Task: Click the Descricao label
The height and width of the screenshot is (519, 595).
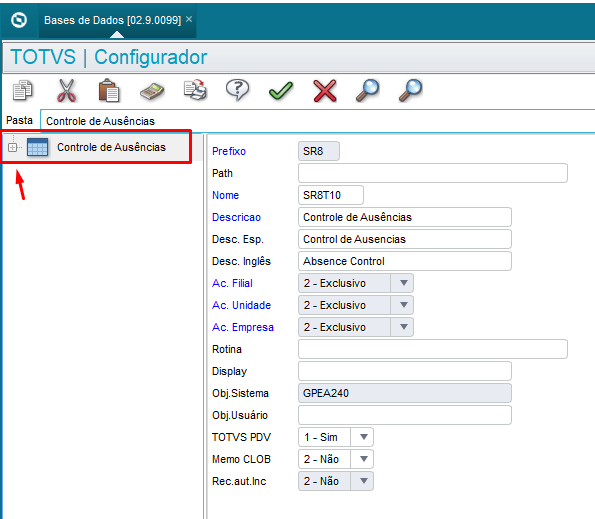Action: point(236,217)
